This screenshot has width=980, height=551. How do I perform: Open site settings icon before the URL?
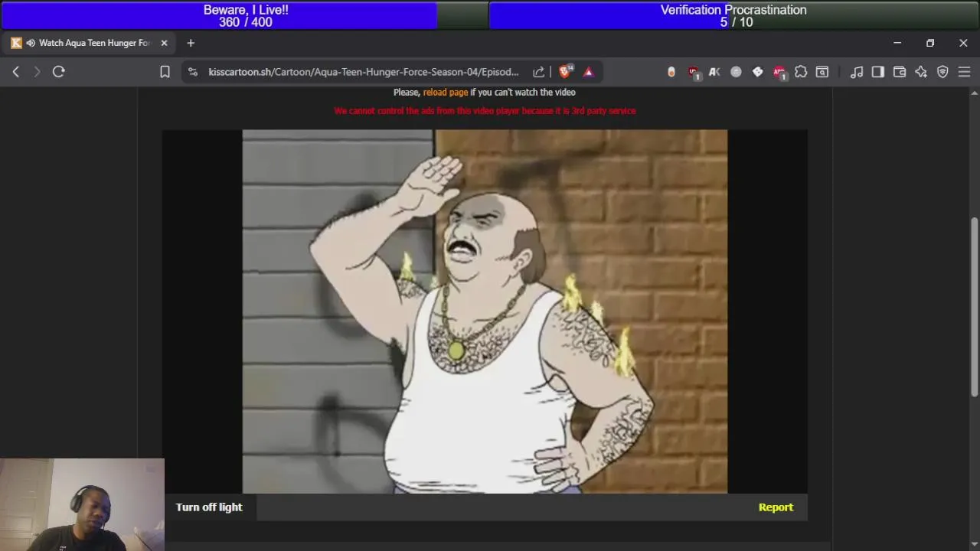tap(193, 72)
